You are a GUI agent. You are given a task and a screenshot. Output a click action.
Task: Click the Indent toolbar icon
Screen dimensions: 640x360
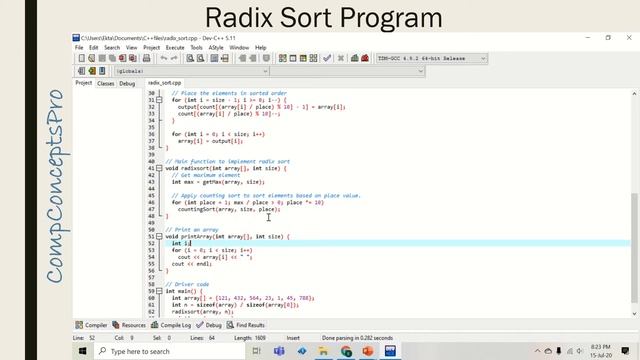click(242, 58)
